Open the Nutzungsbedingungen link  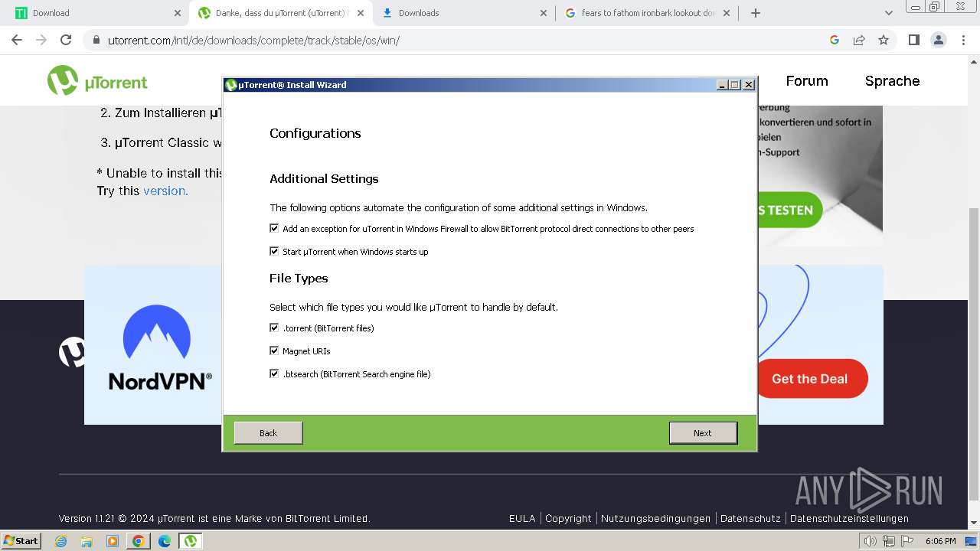point(656,518)
